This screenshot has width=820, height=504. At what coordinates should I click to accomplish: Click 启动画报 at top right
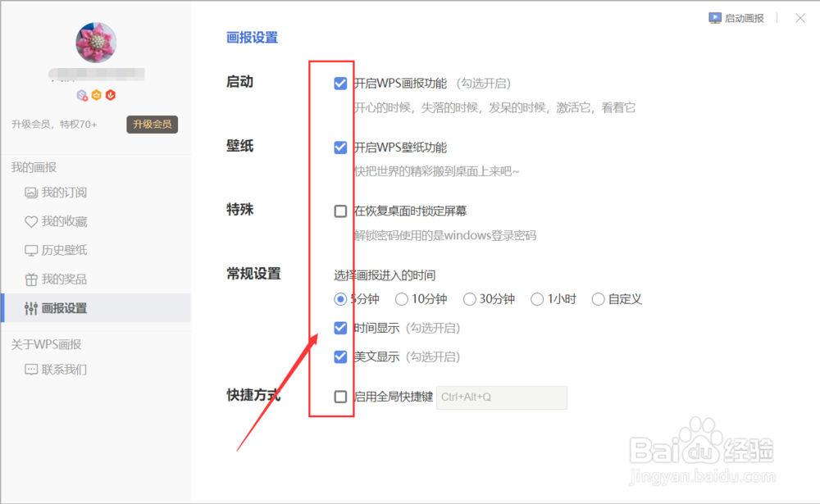[736, 18]
